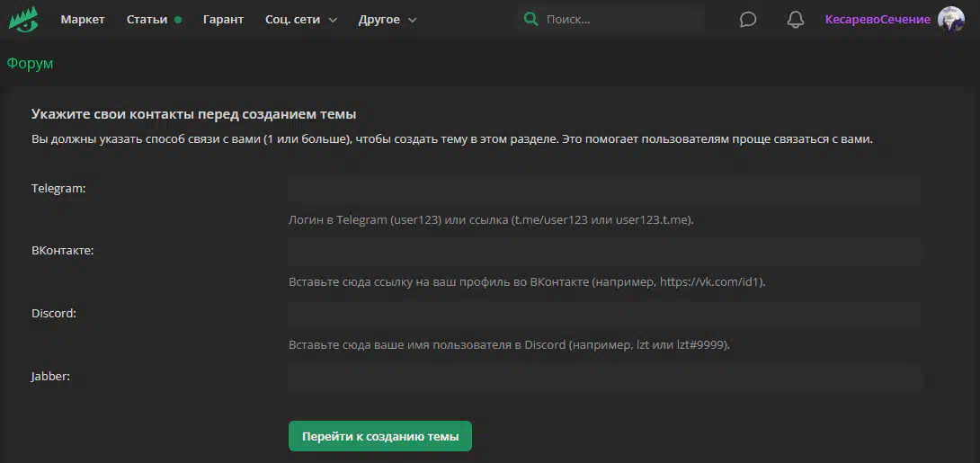Expand the Другое dropdown menu
This screenshot has width=980, height=463.
(x=388, y=20)
